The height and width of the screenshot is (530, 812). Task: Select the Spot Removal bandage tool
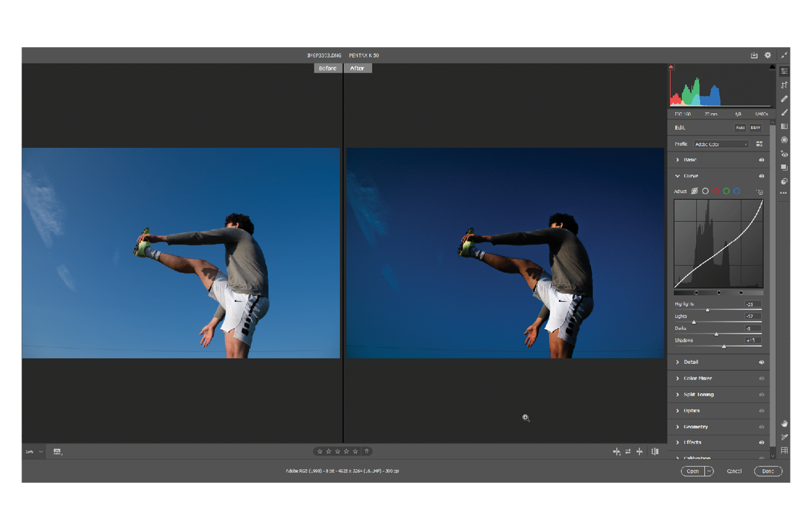coord(784,99)
